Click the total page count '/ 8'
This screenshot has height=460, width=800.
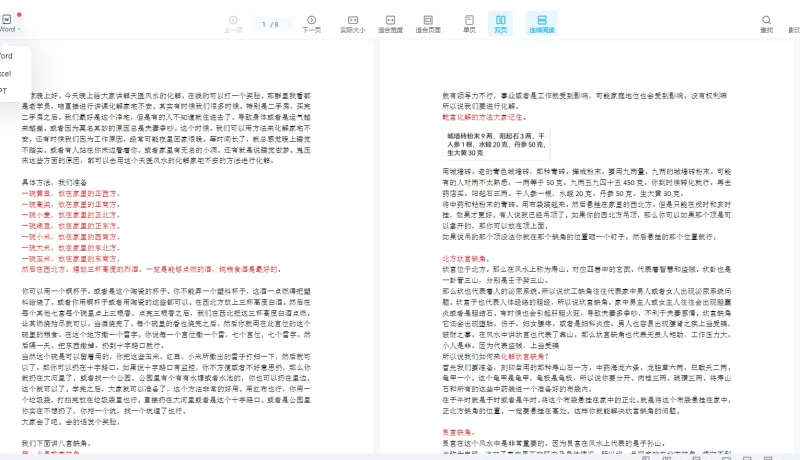tap(276, 22)
